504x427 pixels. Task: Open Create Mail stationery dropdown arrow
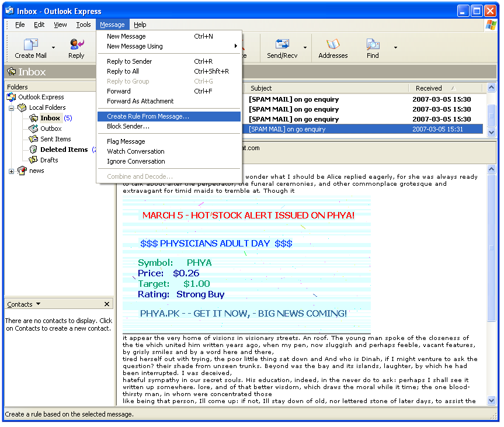click(x=53, y=47)
